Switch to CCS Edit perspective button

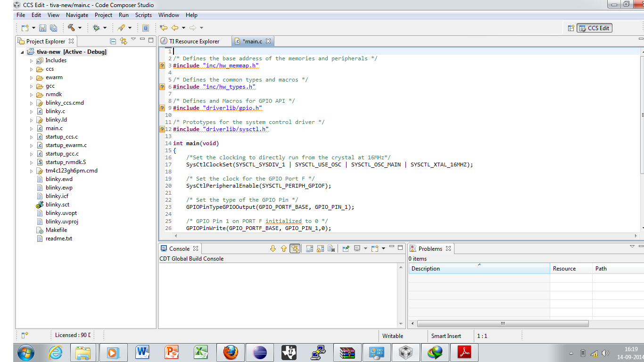[x=594, y=28]
